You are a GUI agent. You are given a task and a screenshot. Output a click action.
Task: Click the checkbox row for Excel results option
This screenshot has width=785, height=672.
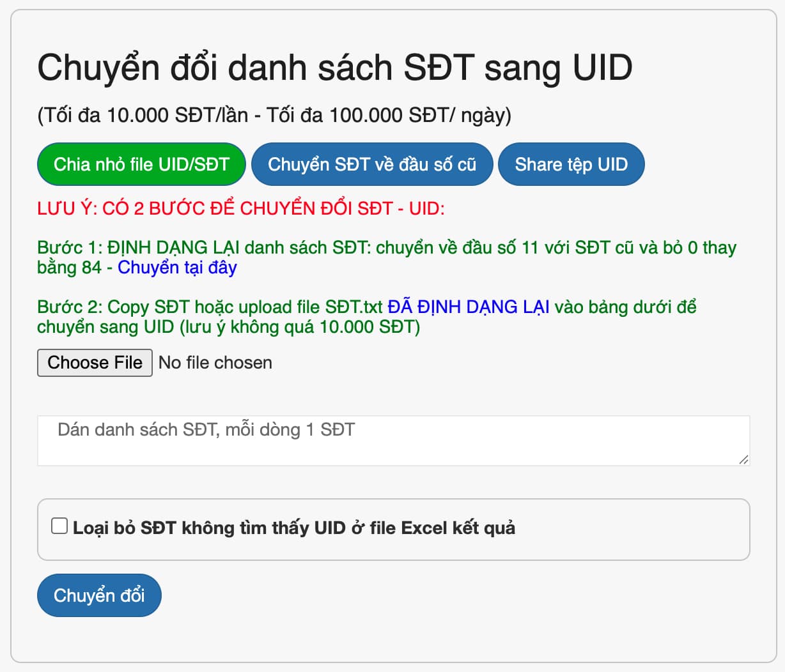point(394,528)
